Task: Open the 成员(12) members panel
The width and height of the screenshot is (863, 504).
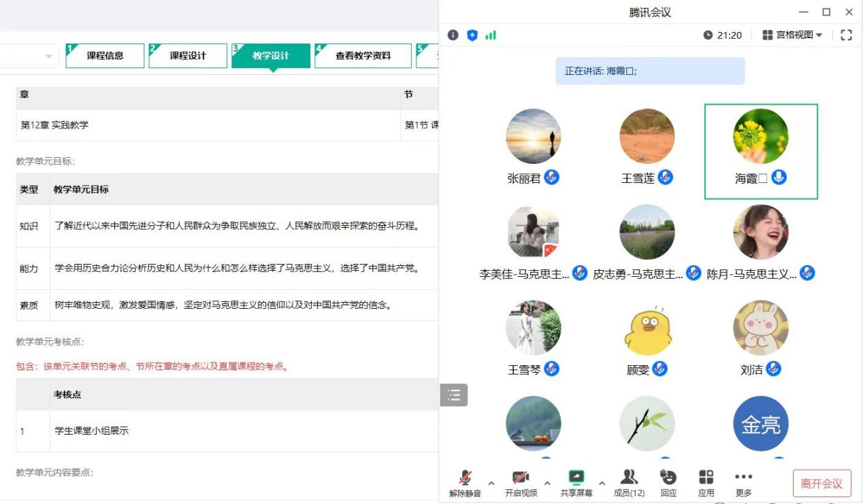Action: [x=629, y=483]
